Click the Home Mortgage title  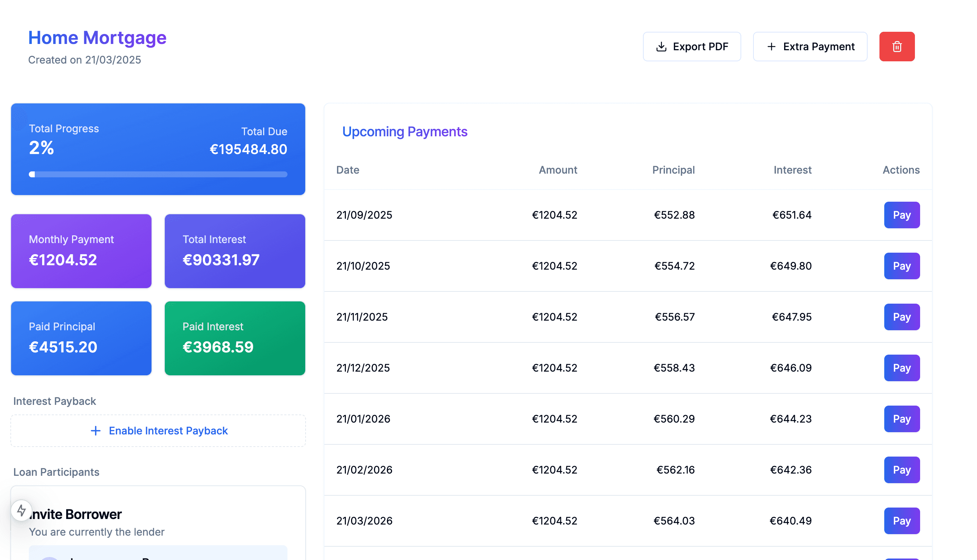click(97, 37)
